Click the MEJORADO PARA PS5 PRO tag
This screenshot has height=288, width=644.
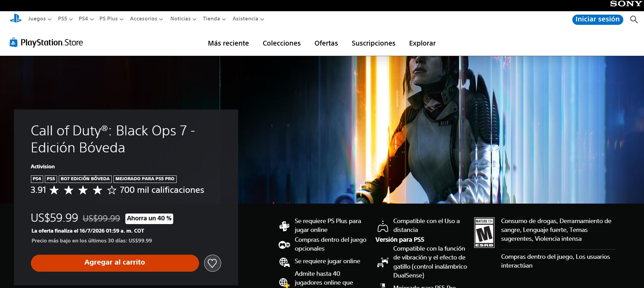pos(145,179)
